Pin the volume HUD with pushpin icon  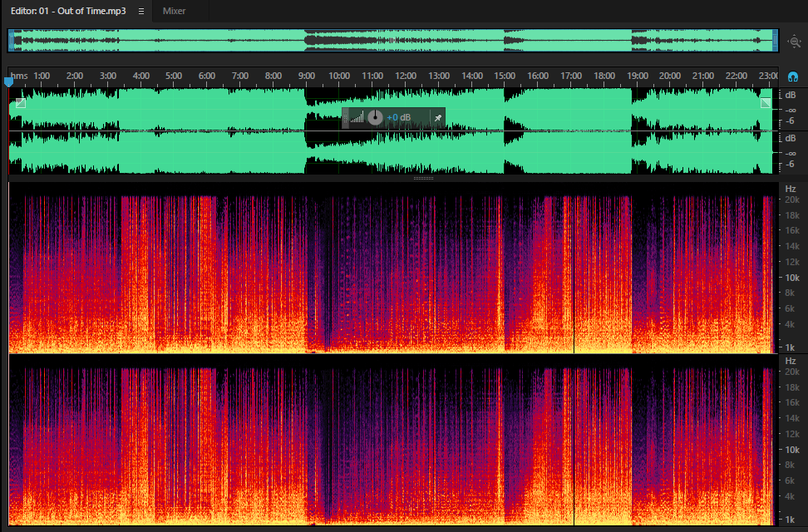437,118
